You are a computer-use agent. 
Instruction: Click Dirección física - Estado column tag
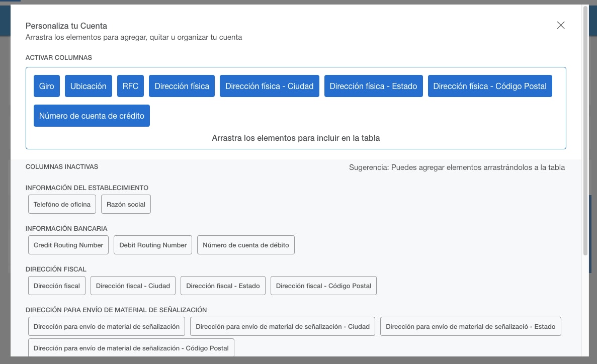pyautogui.click(x=373, y=86)
